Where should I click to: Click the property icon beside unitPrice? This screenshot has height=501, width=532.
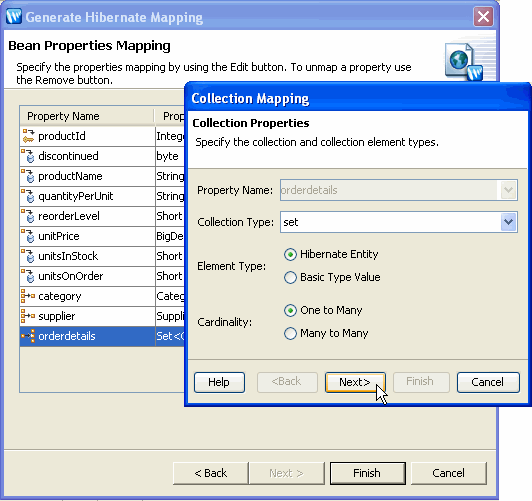[x=28, y=236]
